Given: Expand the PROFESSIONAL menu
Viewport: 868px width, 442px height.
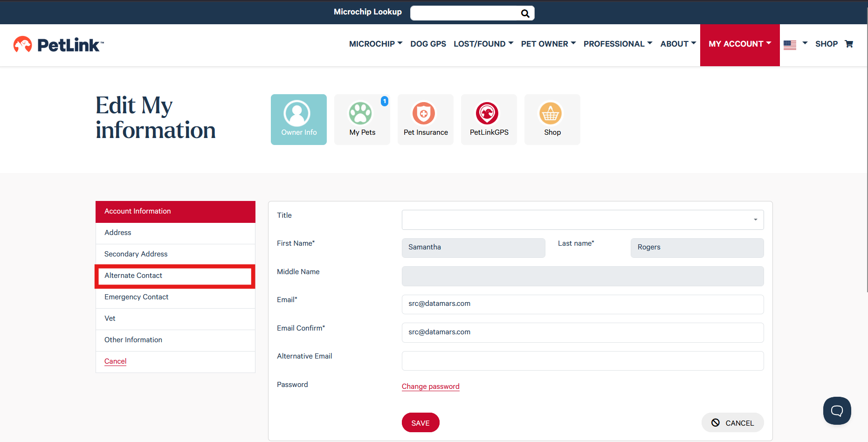Looking at the screenshot, I should (x=618, y=44).
